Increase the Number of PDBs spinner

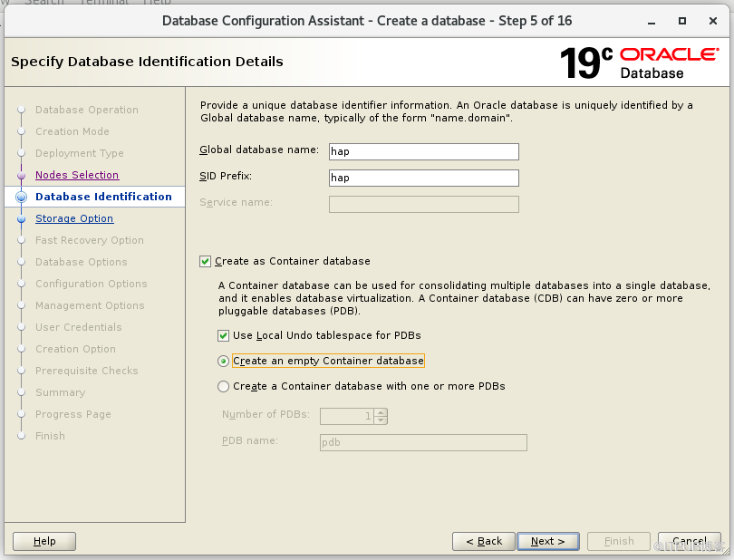tap(381, 412)
